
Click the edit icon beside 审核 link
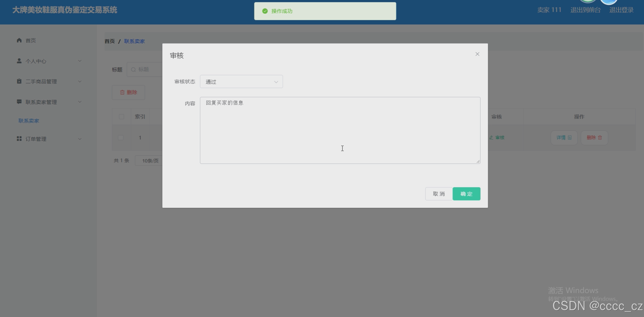[491, 138]
